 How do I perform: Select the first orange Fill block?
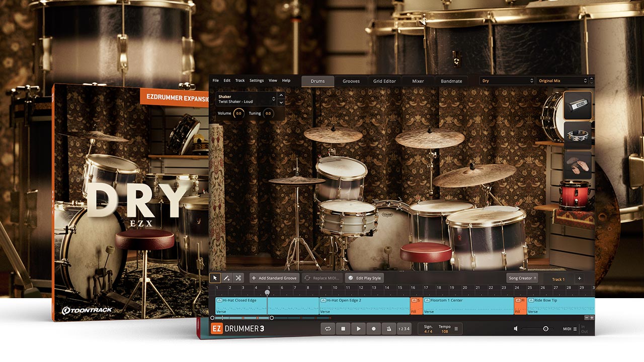[416, 306]
